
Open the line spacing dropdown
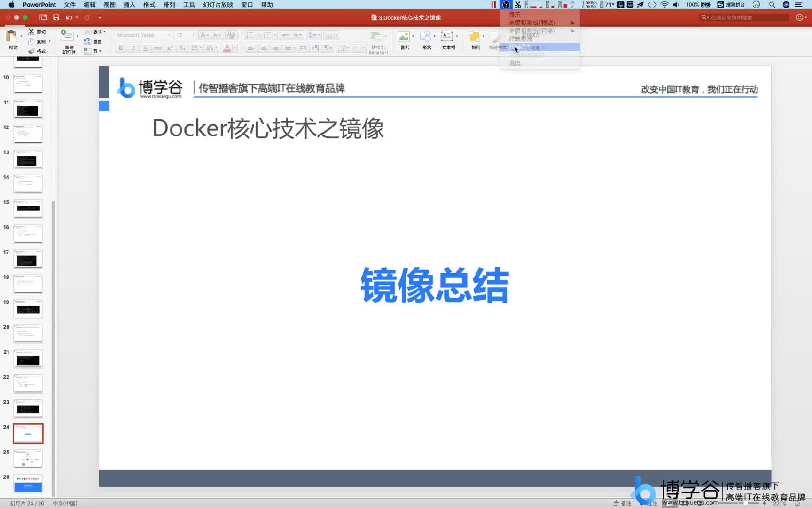click(314, 35)
